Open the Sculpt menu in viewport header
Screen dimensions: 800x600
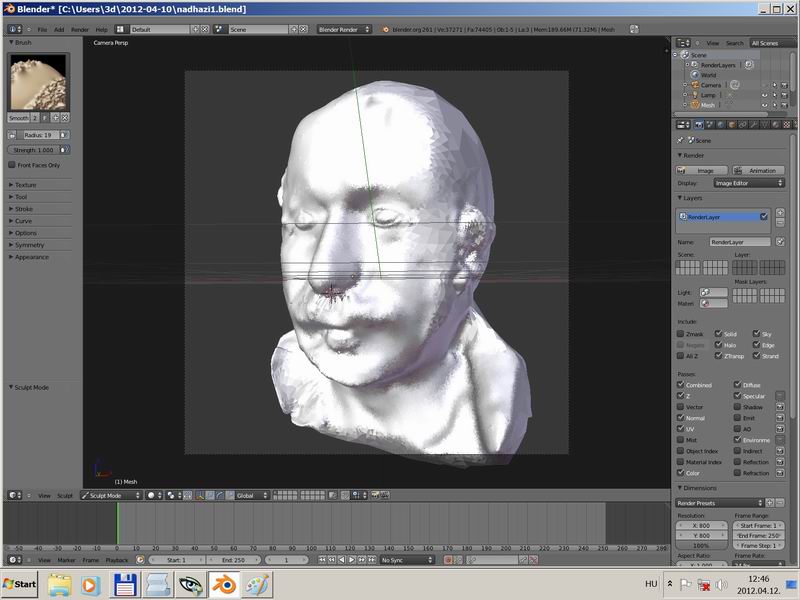point(65,495)
